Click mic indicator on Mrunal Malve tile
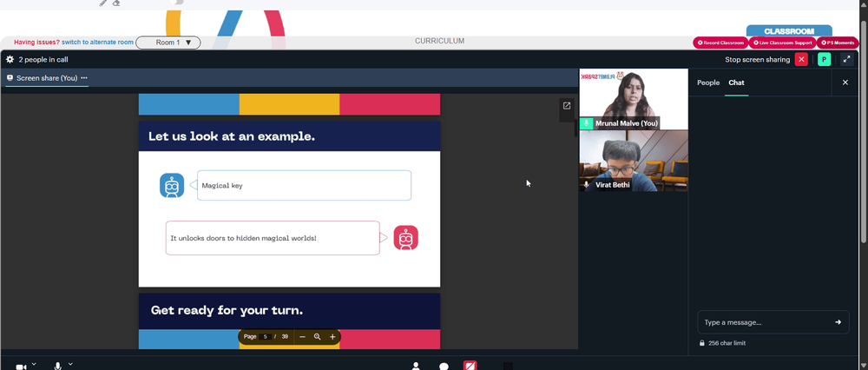 click(x=586, y=123)
